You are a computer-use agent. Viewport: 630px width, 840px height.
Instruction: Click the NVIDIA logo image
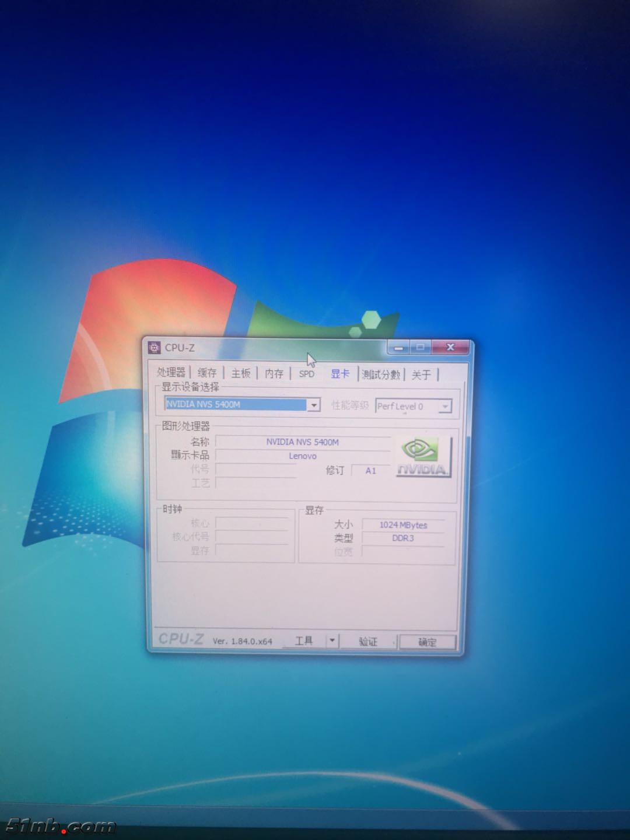424,457
